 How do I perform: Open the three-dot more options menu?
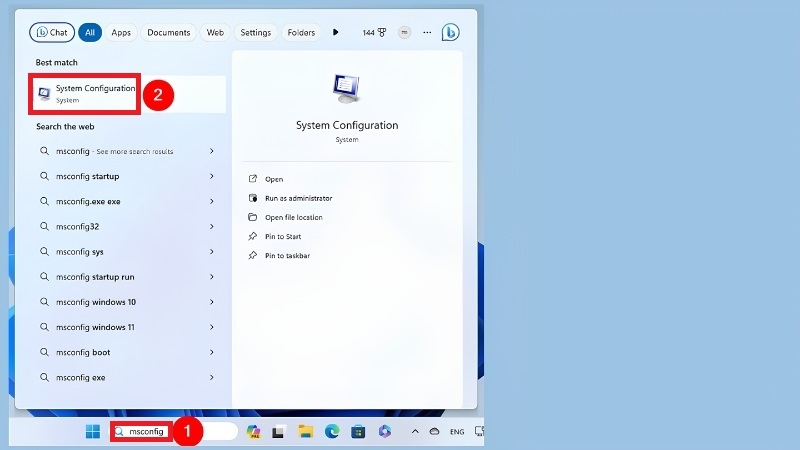[x=427, y=32]
